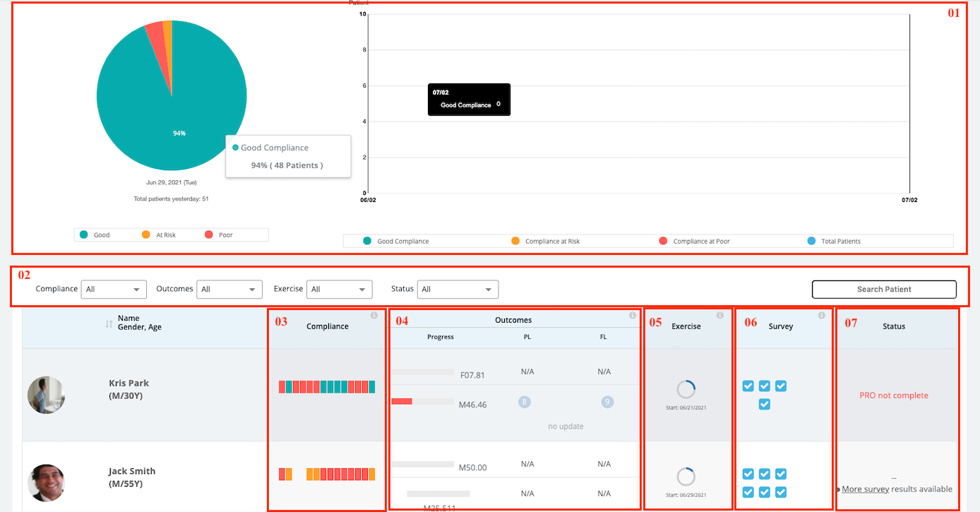The width and height of the screenshot is (980, 512).
Task: Follow the More survey link
Action: (865, 489)
